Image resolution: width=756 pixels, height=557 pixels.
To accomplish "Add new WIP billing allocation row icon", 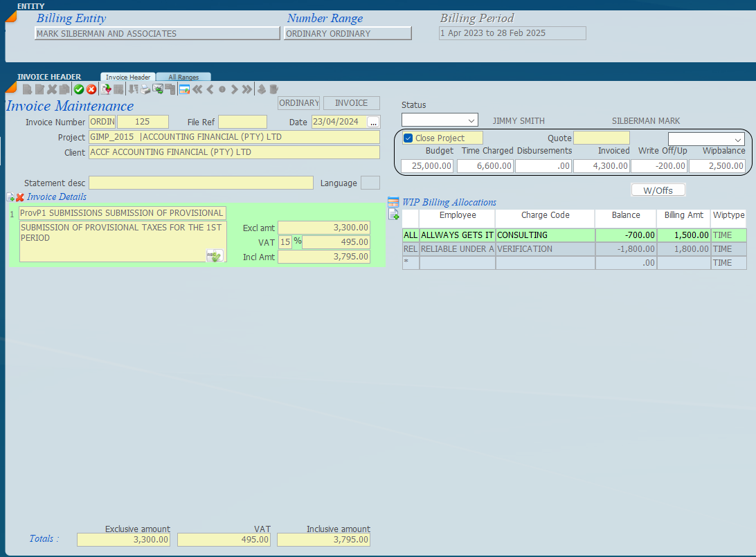I will pyautogui.click(x=394, y=215).
